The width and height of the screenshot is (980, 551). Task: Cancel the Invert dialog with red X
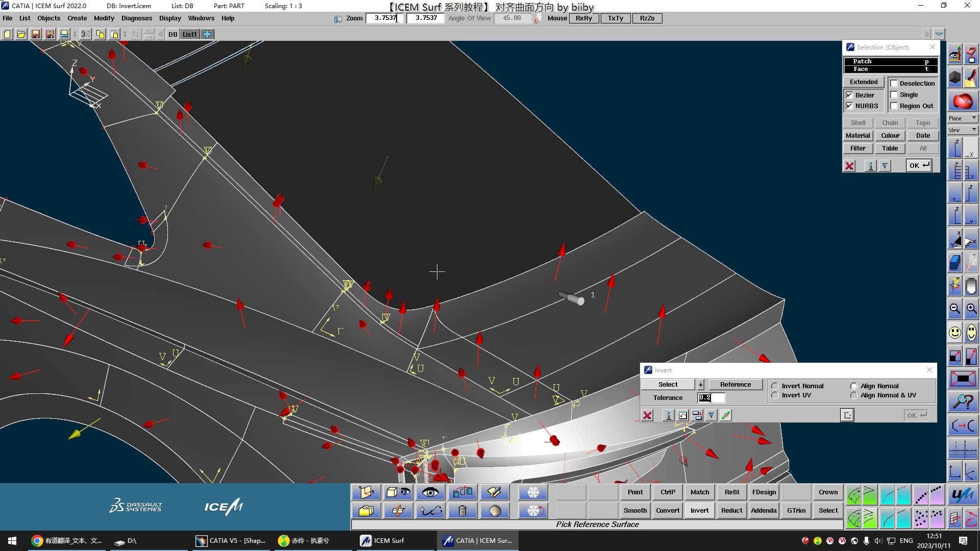click(647, 415)
